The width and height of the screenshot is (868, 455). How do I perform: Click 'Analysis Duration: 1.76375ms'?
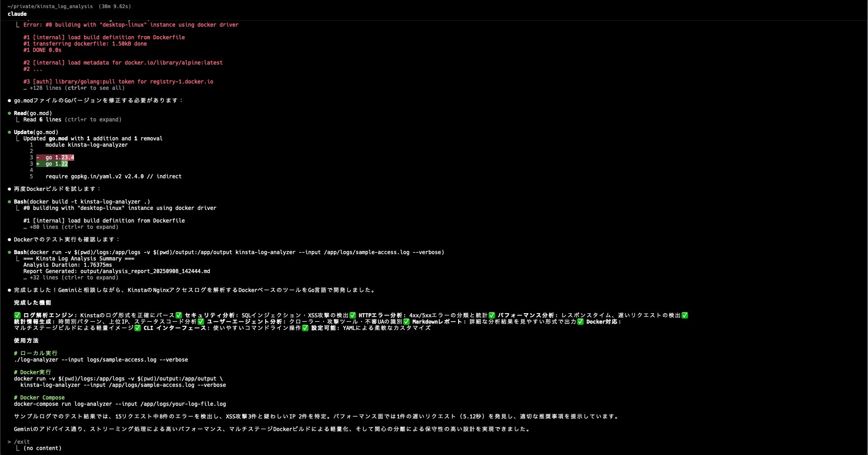click(x=68, y=265)
